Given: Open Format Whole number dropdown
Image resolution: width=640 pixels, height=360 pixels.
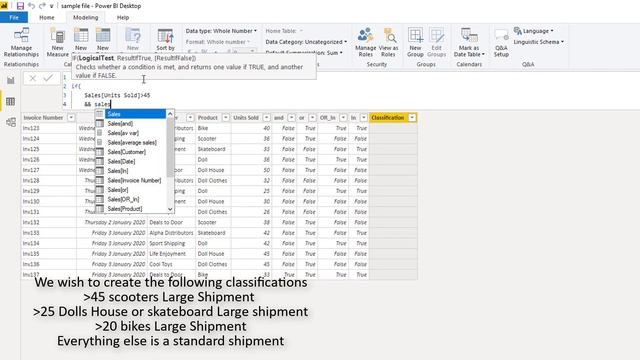Looking at the screenshot, I should [x=218, y=42].
